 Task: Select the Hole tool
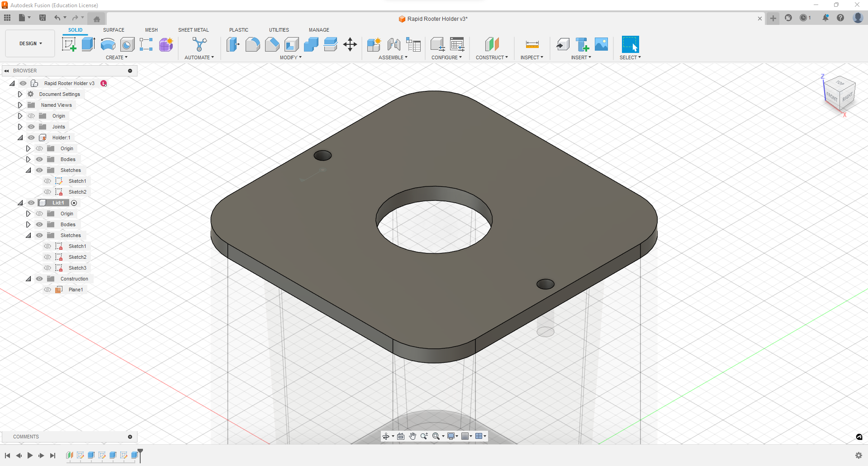coord(127,44)
